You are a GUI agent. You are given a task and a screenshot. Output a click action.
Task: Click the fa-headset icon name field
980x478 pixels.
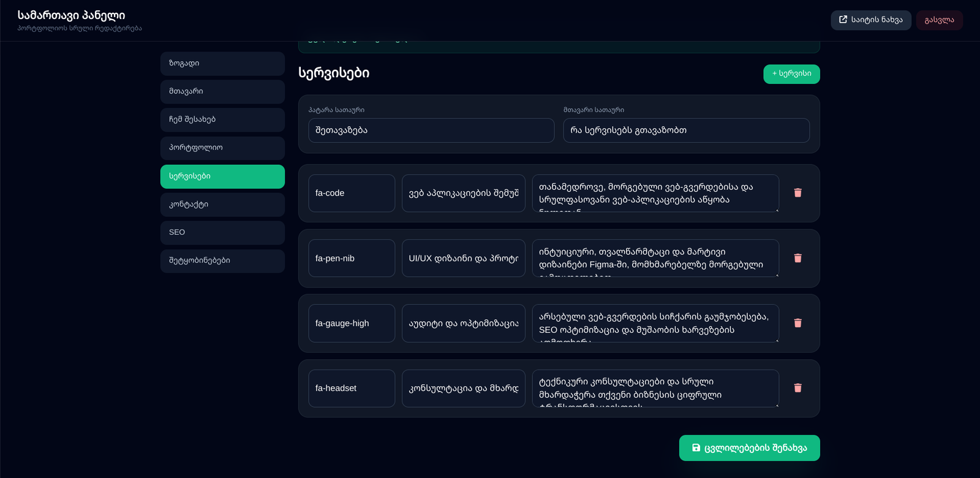click(352, 388)
